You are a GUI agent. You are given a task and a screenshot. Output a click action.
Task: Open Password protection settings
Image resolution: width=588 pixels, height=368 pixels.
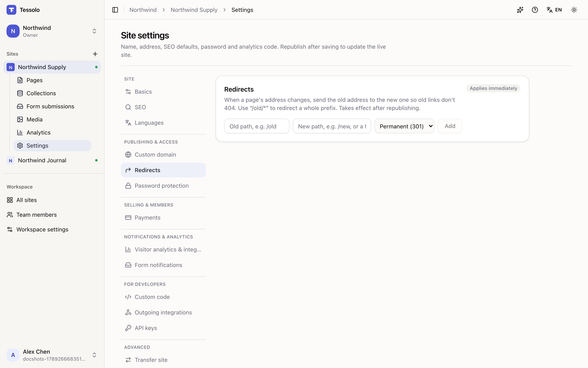tap(163, 186)
